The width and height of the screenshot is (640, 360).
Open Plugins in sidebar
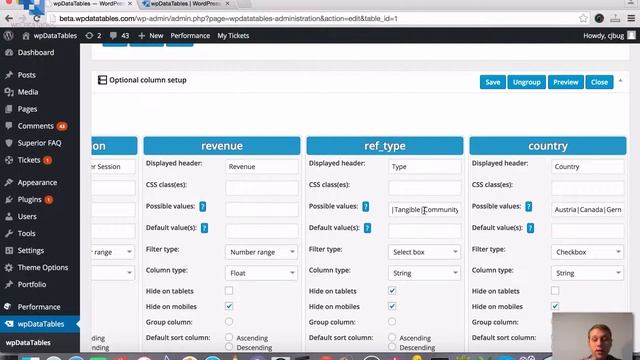tap(29, 200)
